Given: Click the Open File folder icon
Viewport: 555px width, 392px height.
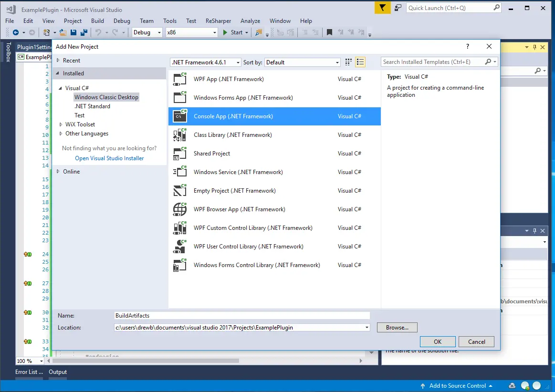Looking at the screenshot, I should [x=63, y=32].
